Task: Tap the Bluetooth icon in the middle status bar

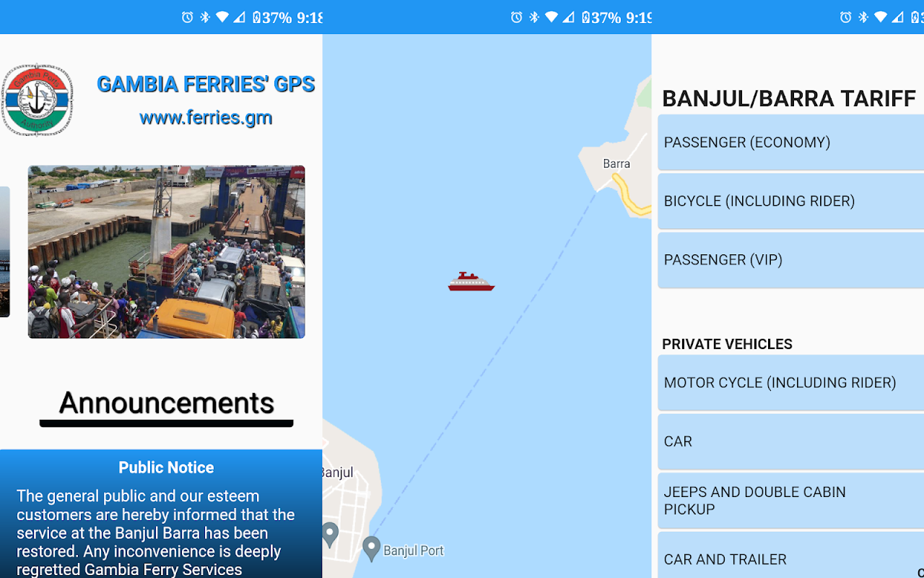Action: (x=534, y=17)
